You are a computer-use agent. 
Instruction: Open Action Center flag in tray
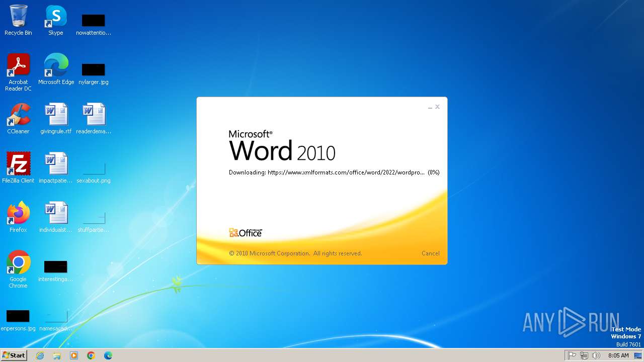(572, 355)
